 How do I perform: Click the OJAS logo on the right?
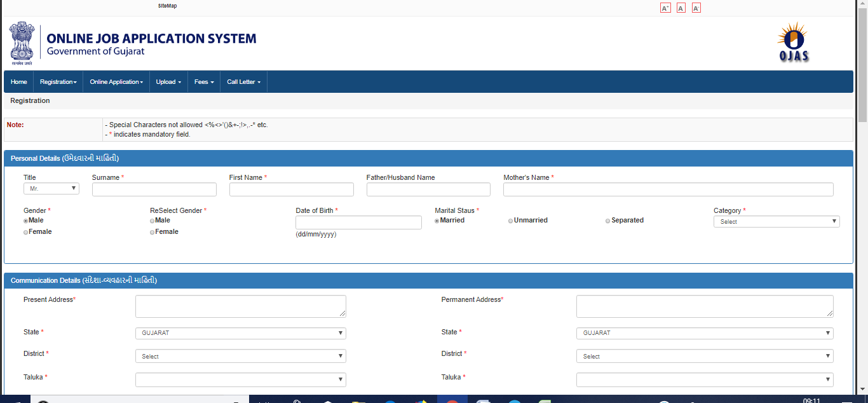pyautogui.click(x=792, y=43)
